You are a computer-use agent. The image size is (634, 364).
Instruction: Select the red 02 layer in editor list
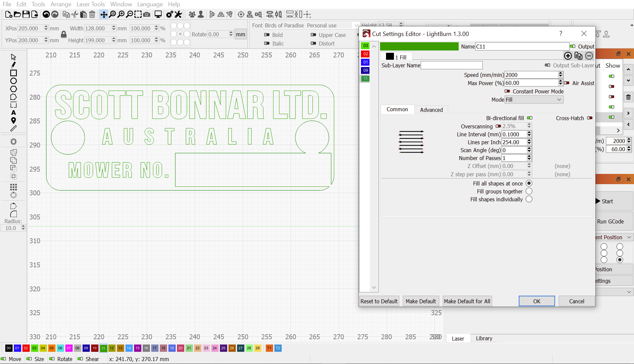365,54
